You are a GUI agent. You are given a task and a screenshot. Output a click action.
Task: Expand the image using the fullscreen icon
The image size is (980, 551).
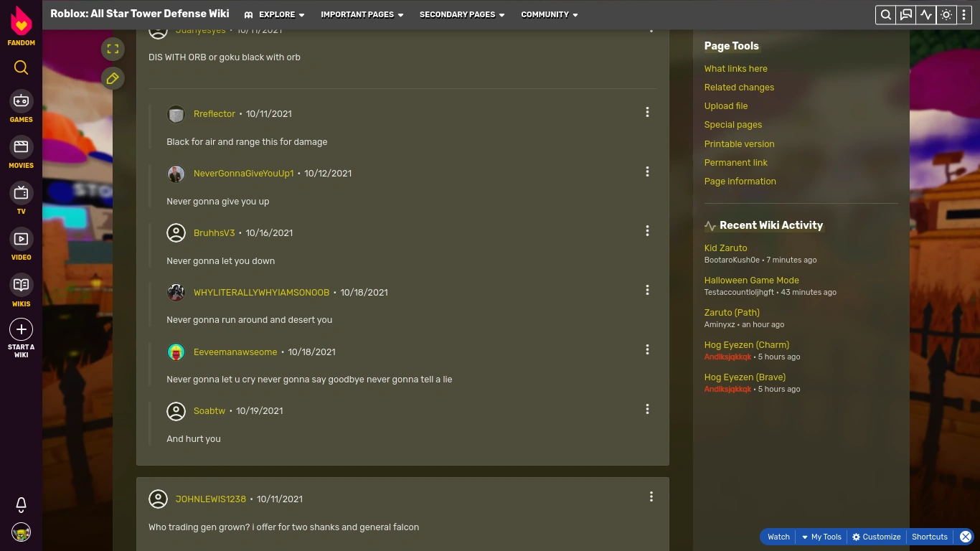coord(112,49)
